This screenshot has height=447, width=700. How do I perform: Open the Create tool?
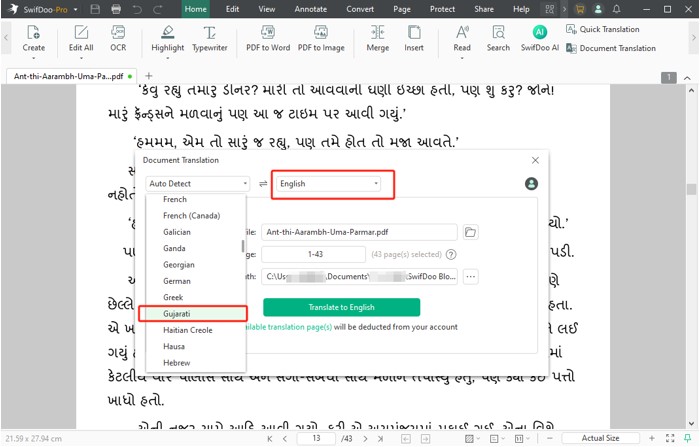click(x=33, y=39)
